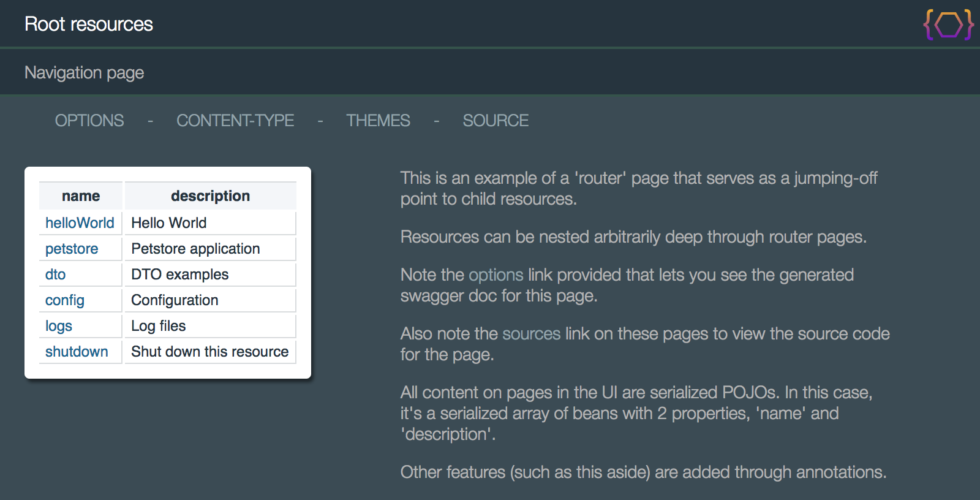The image size is (980, 500).
Task: Open the logs resource link
Action: [x=59, y=326]
